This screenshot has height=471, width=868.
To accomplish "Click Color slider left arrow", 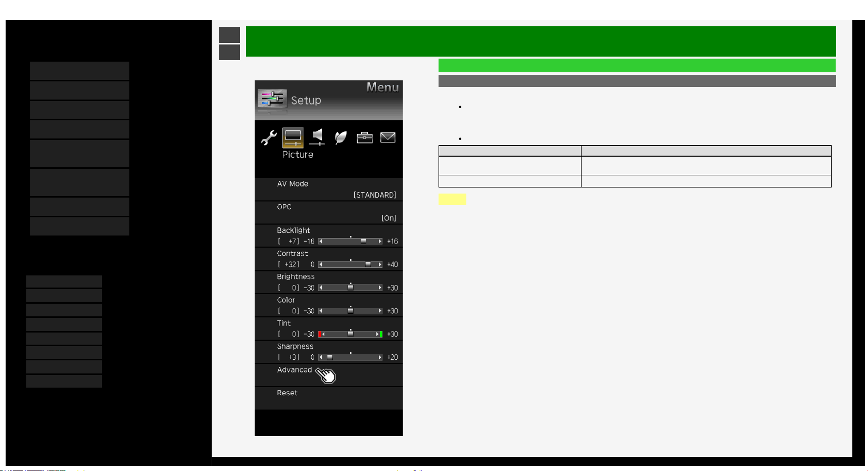I will 321,311.
